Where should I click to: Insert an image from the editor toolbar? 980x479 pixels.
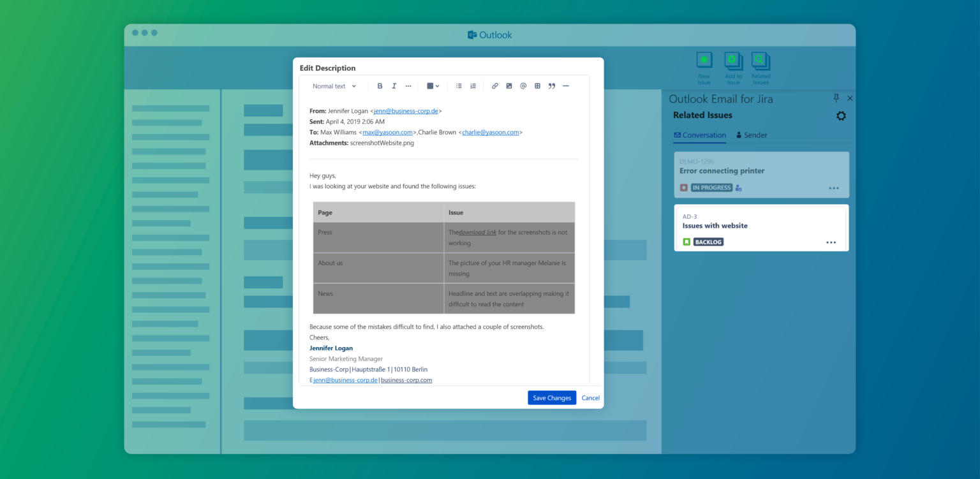click(x=509, y=85)
